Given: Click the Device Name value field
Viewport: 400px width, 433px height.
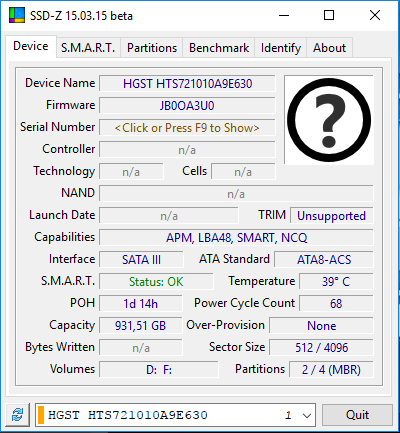Looking at the screenshot, I should tap(187, 84).
